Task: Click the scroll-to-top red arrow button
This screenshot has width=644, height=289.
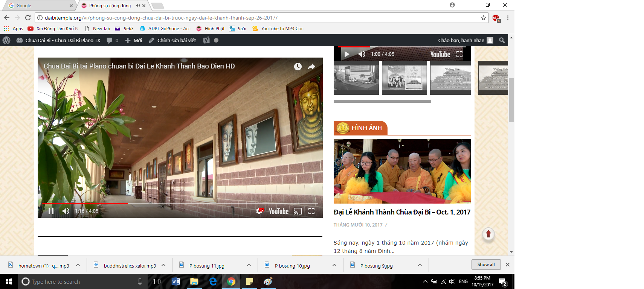Action: click(488, 234)
